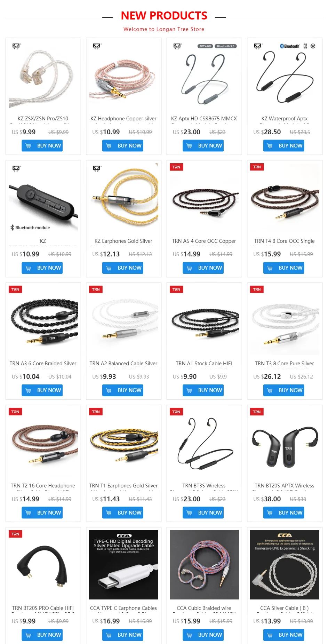Click BUY NOW under TRN T3 8 Core Pure Silver

pos(284,390)
